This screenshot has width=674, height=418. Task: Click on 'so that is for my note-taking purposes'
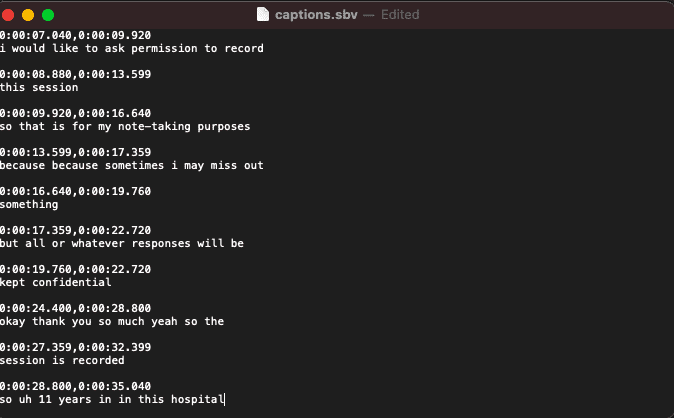(125, 126)
